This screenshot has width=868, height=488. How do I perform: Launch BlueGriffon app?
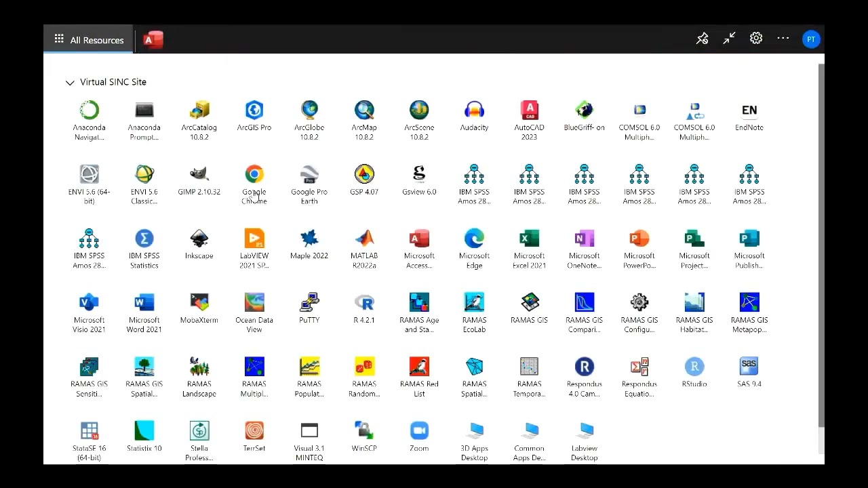click(x=584, y=117)
